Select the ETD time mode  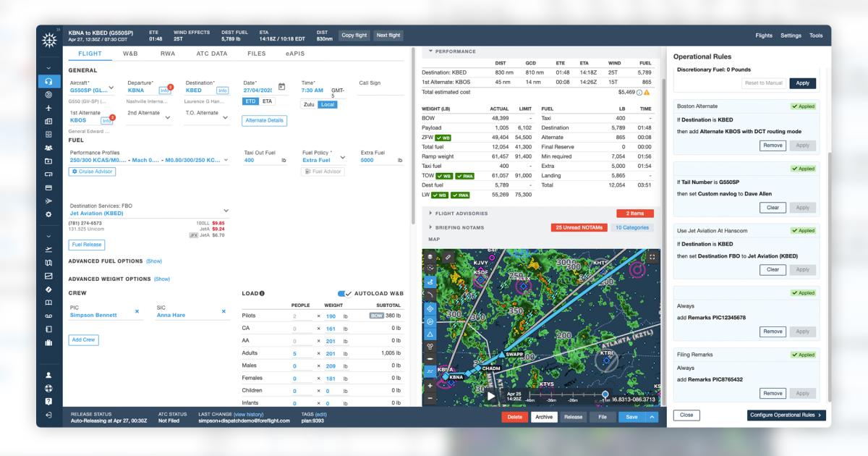(x=250, y=101)
